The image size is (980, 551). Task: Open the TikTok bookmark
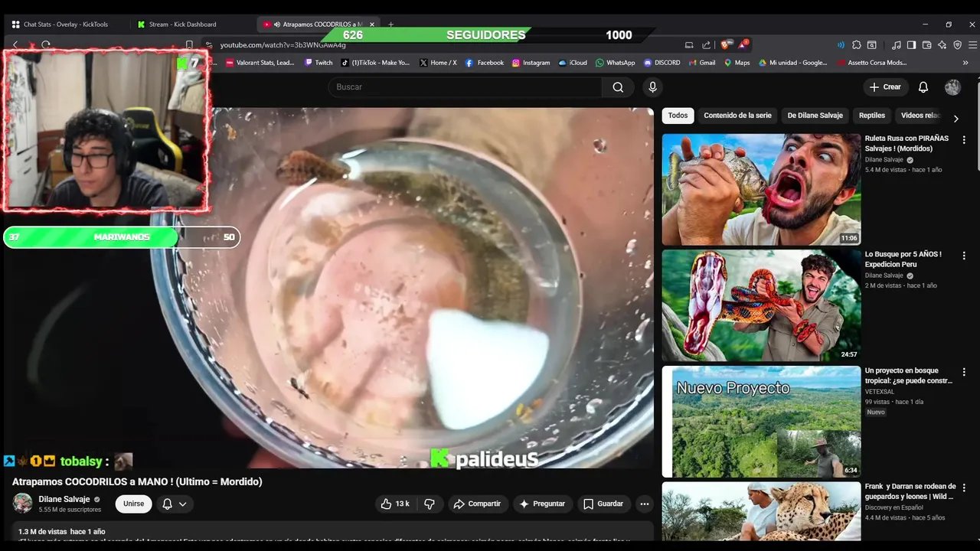375,63
